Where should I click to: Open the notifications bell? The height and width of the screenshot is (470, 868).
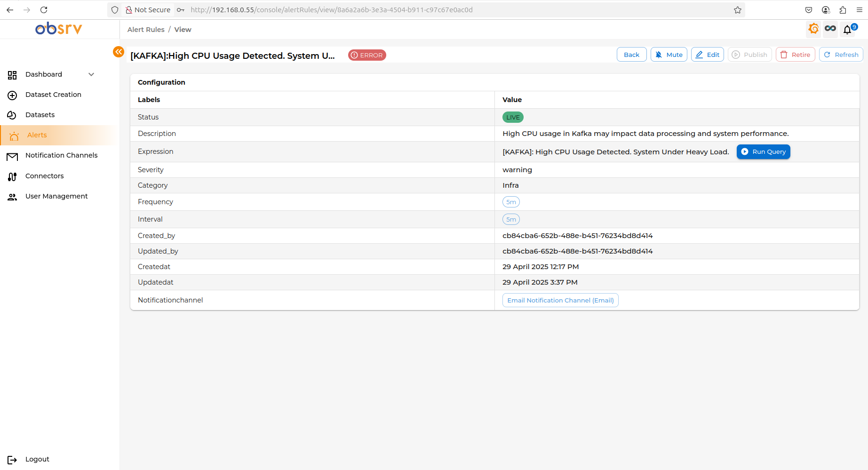[847, 30]
